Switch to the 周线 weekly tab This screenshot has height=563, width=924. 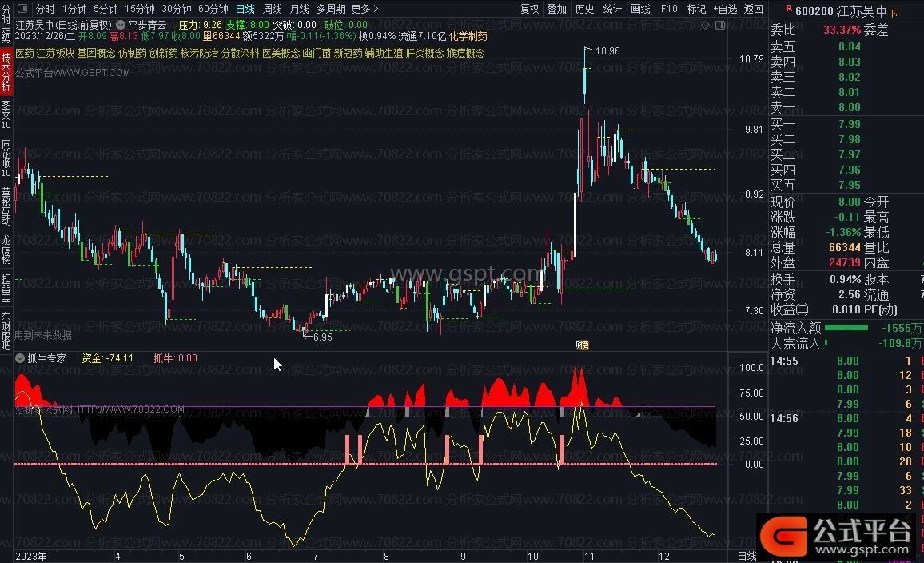[x=273, y=9]
